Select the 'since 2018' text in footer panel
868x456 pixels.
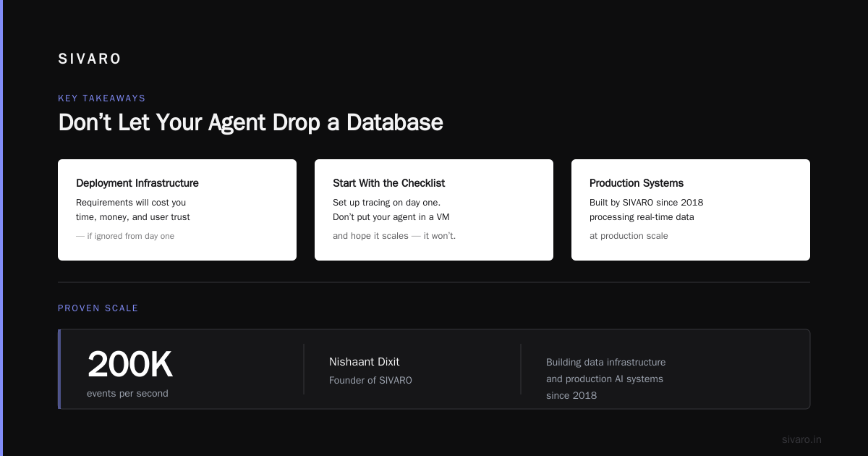571,396
